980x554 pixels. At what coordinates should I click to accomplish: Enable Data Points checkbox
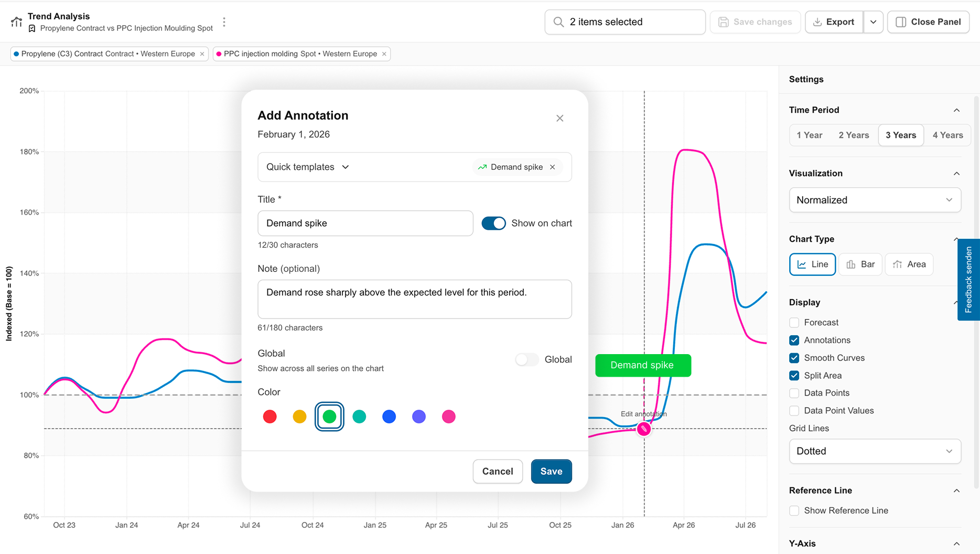click(794, 393)
